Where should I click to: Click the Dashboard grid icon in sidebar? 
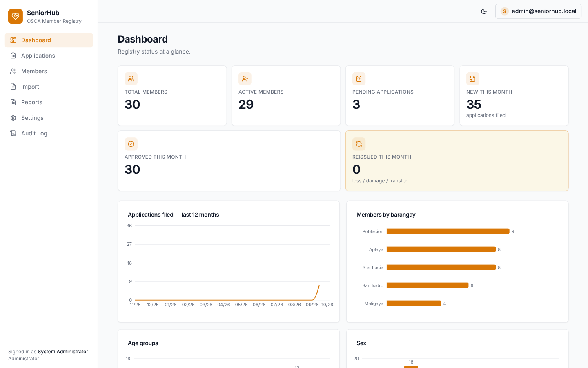click(13, 40)
